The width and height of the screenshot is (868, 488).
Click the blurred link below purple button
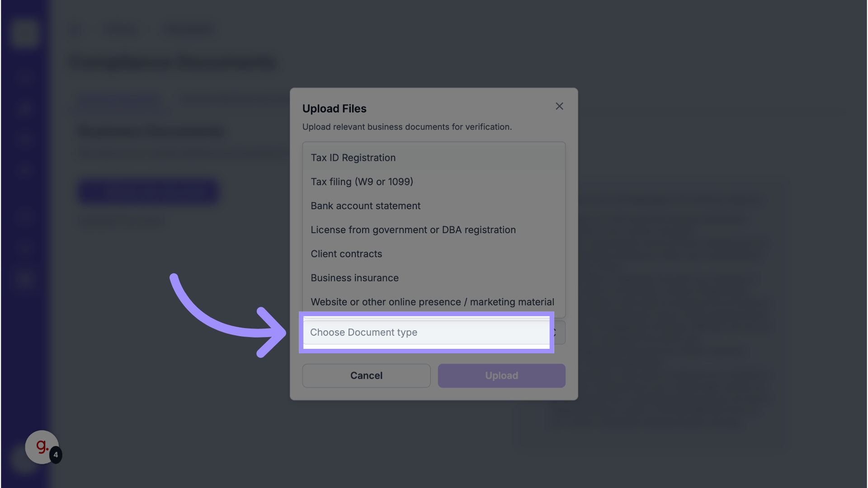[122, 221]
